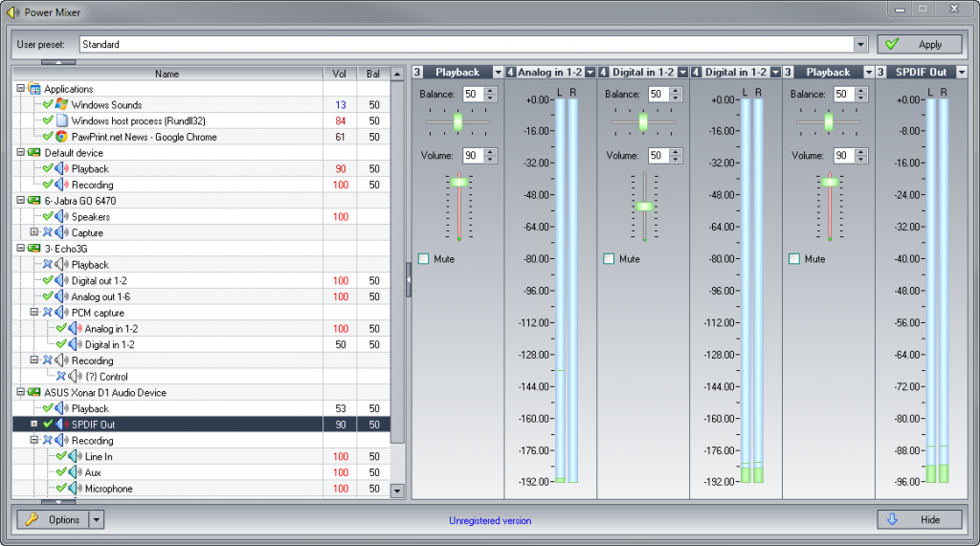This screenshot has height=546, width=980.
Task: Click the Windows Sounds flag icon
Action: 61,104
